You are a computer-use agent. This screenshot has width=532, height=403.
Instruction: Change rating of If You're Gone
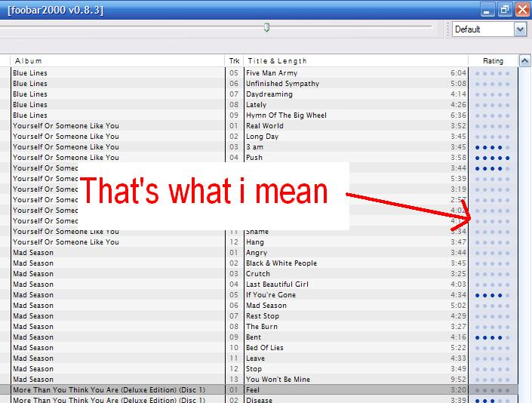coord(493,295)
